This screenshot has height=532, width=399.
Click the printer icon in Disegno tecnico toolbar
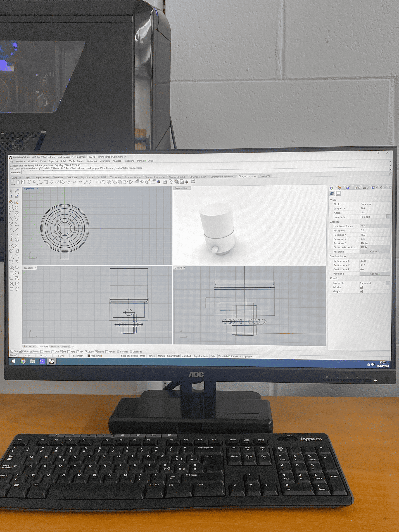coord(165,182)
